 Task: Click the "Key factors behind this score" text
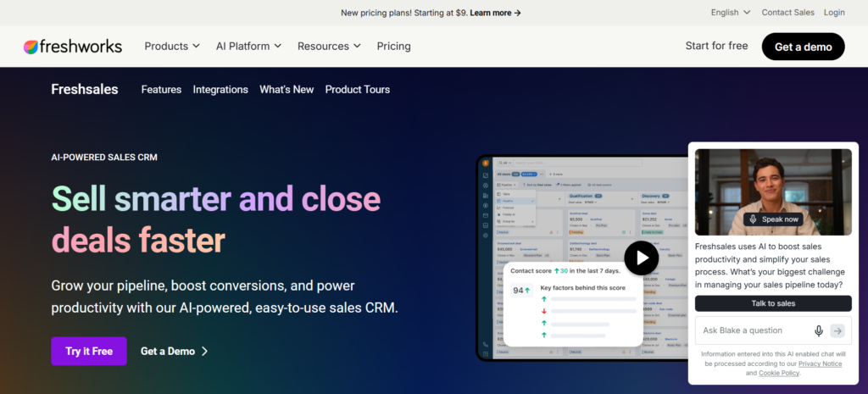click(583, 288)
